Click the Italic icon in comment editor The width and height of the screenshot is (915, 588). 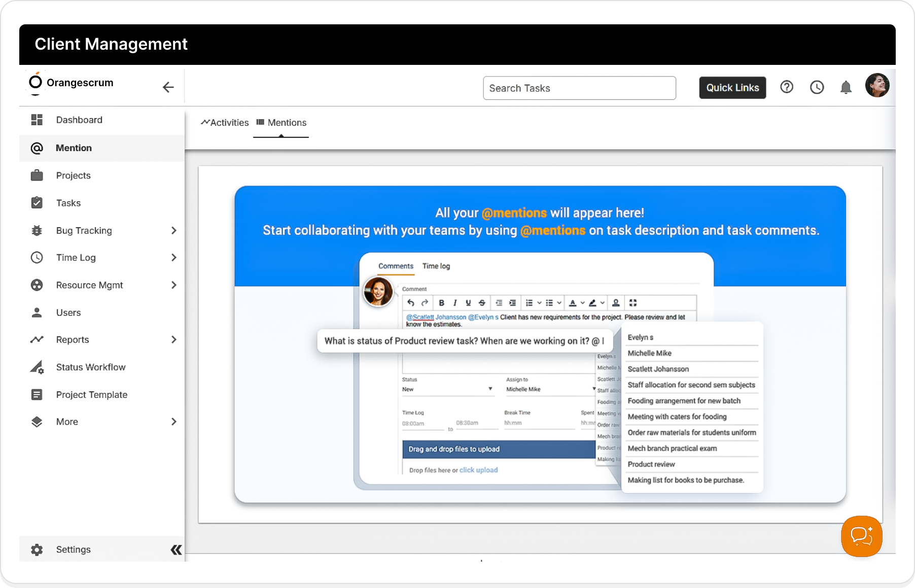455,303
